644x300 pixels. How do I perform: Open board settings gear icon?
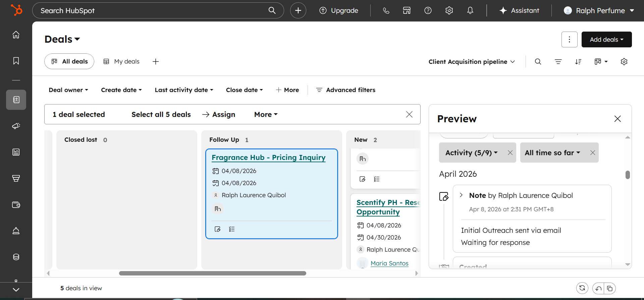[624, 61]
